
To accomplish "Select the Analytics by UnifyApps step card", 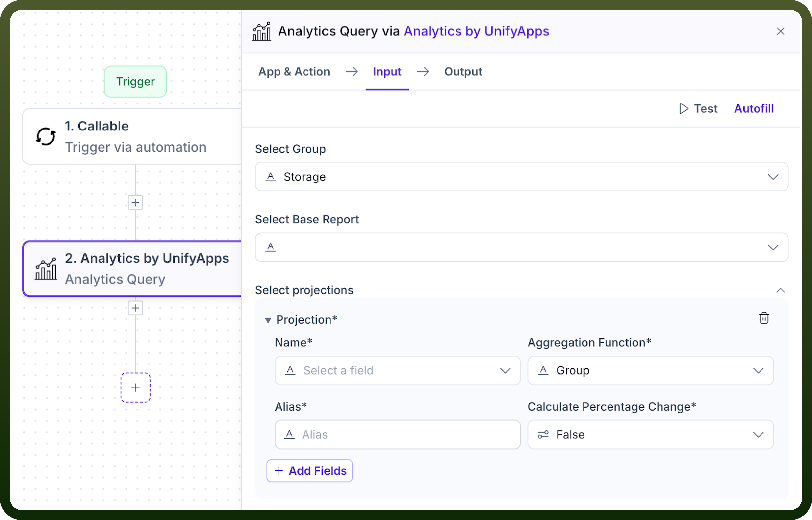I will click(x=132, y=269).
